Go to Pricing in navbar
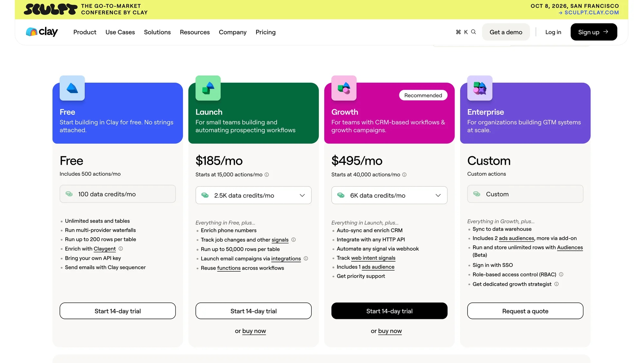 266,32
